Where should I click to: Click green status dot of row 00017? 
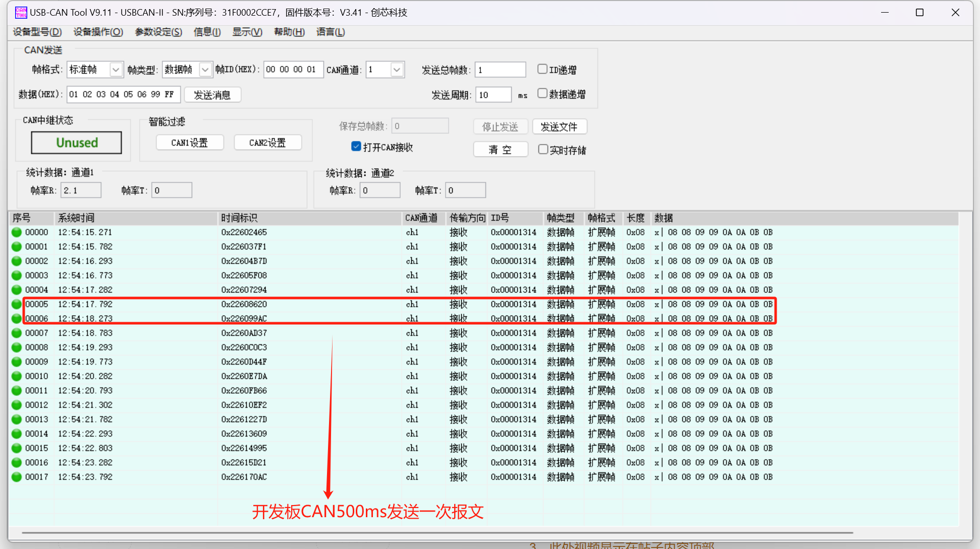[17, 477]
